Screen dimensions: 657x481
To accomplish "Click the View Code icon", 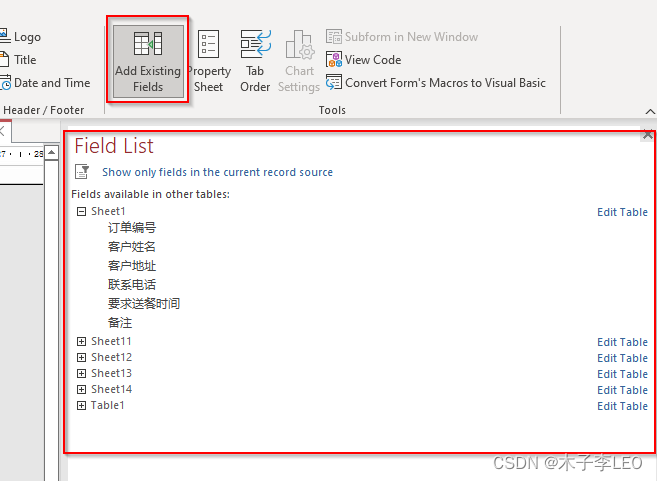I will coord(334,59).
